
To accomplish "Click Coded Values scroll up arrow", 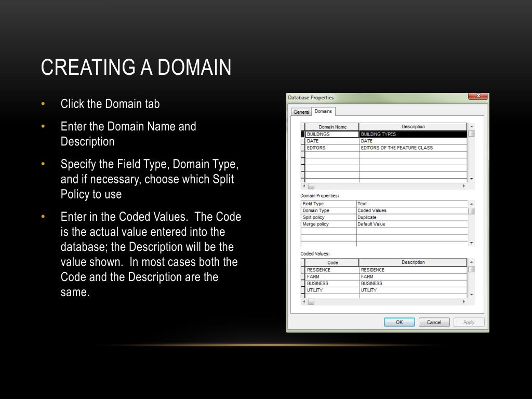I will coord(471,262).
